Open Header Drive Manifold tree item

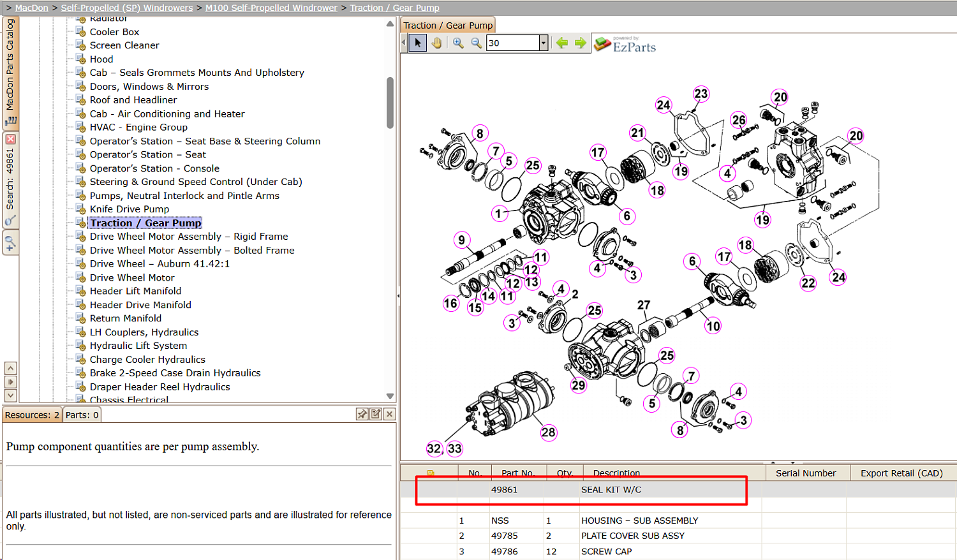[x=140, y=305]
